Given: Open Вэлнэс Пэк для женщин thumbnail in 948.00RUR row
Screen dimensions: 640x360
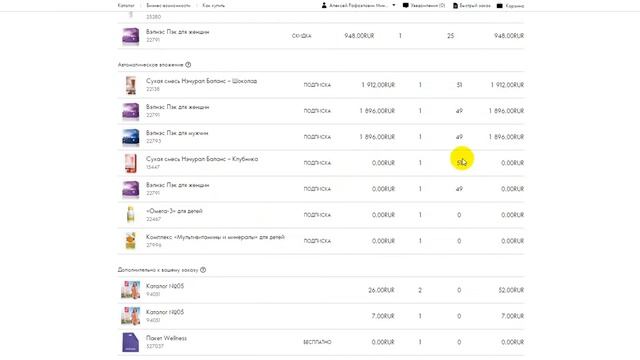Looking at the screenshot, I should (131, 36).
